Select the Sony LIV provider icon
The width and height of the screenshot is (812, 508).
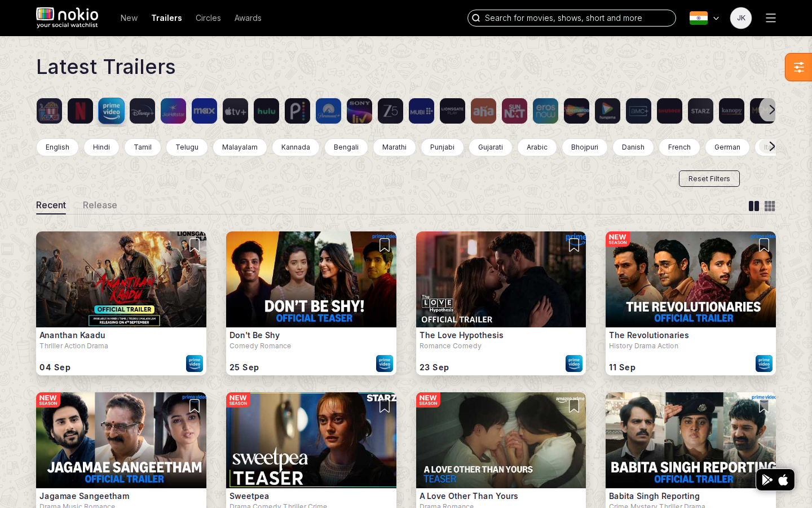[x=359, y=111]
